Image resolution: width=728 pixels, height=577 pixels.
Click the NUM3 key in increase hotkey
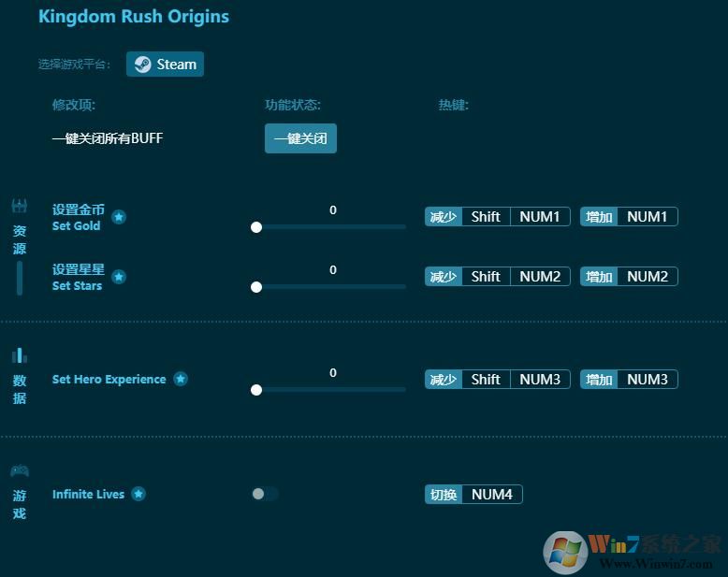coord(648,380)
